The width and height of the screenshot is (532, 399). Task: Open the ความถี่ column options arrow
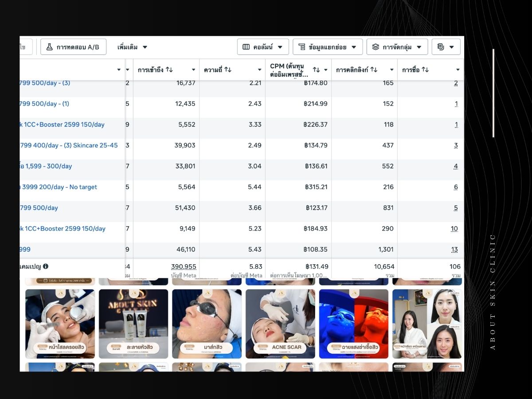259,70
